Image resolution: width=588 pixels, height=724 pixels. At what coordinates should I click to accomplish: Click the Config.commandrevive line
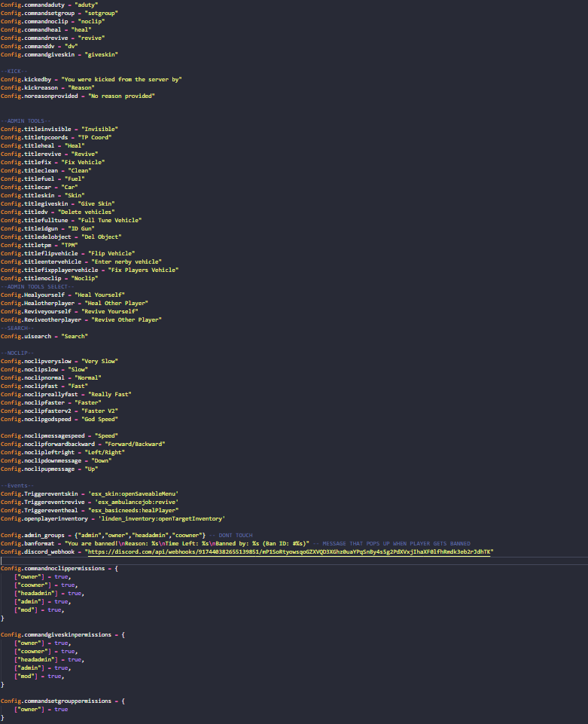click(53, 38)
